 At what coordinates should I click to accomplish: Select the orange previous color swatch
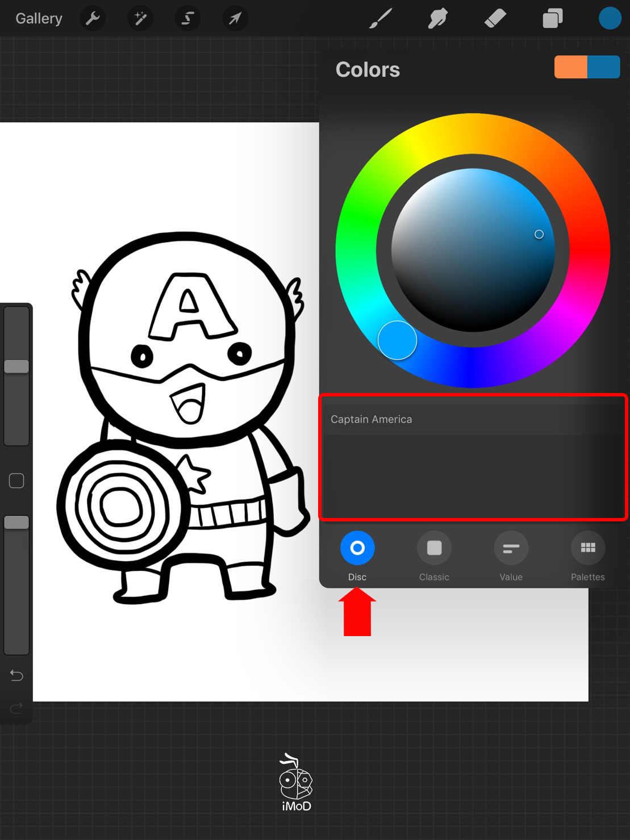(x=570, y=67)
